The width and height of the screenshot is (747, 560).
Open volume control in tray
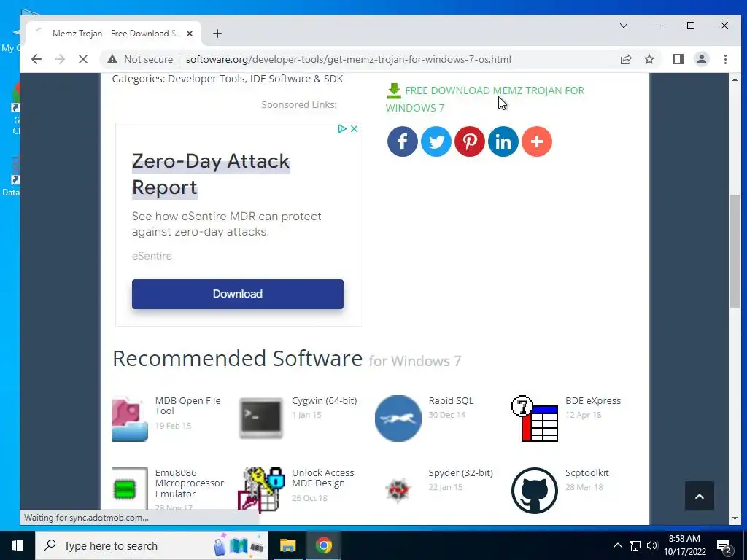point(652,545)
